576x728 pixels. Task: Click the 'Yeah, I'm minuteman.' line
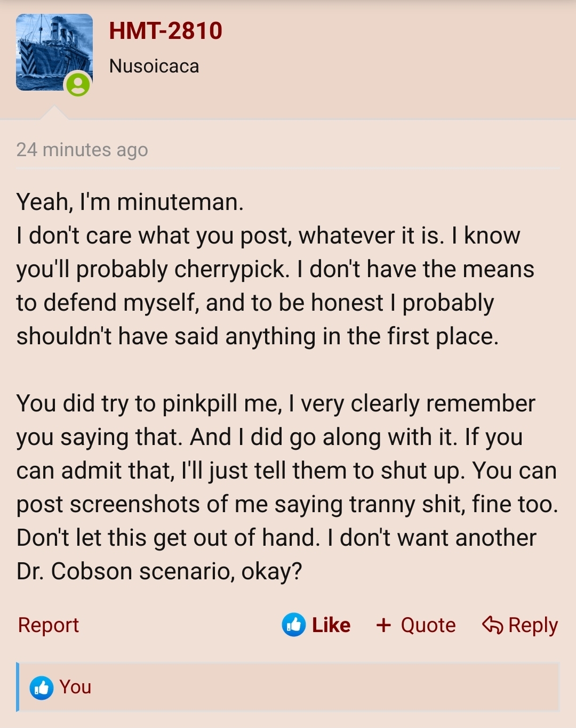coord(130,202)
